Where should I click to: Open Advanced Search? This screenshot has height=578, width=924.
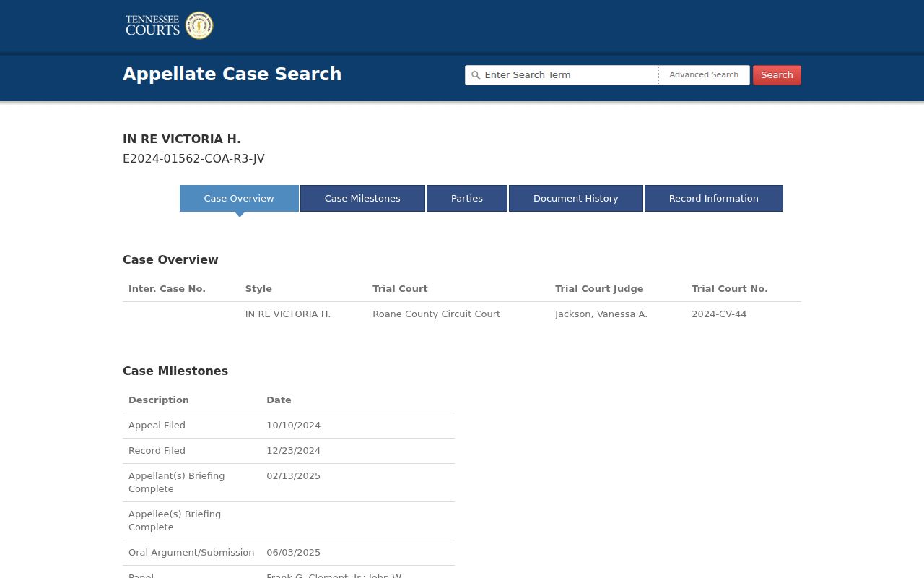(704, 75)
